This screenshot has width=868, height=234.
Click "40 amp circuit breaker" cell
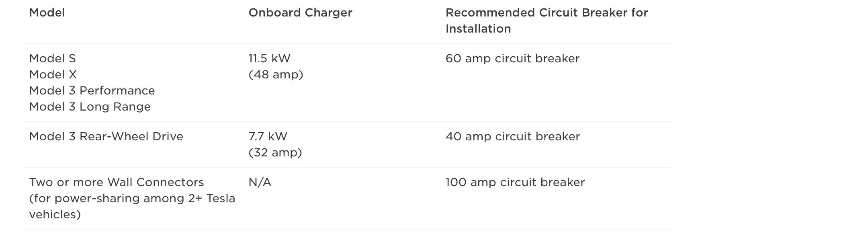pos(513,137)
